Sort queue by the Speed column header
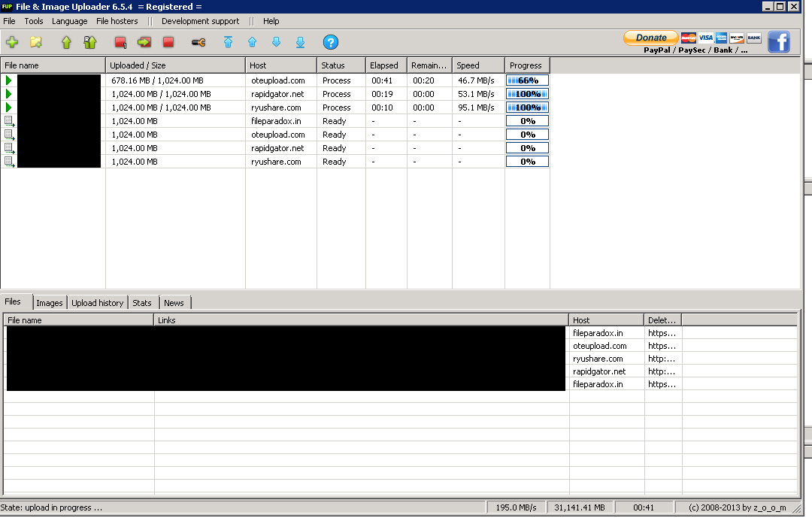Screen dimensions: 812x518 [477, 65]
